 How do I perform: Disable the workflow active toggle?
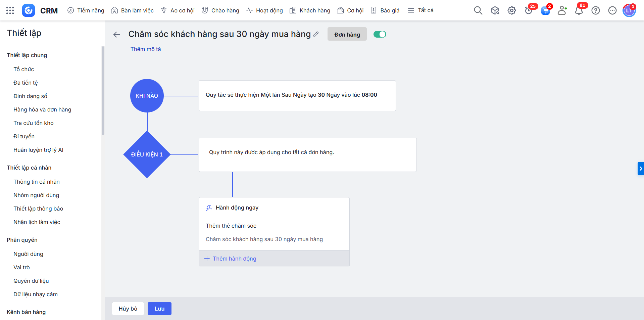pos(380,34)
